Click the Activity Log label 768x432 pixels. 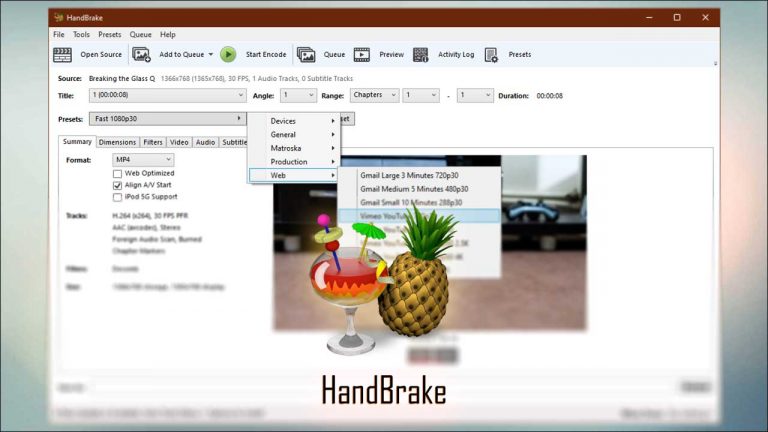pyautogui.click(x=456, y=54)
